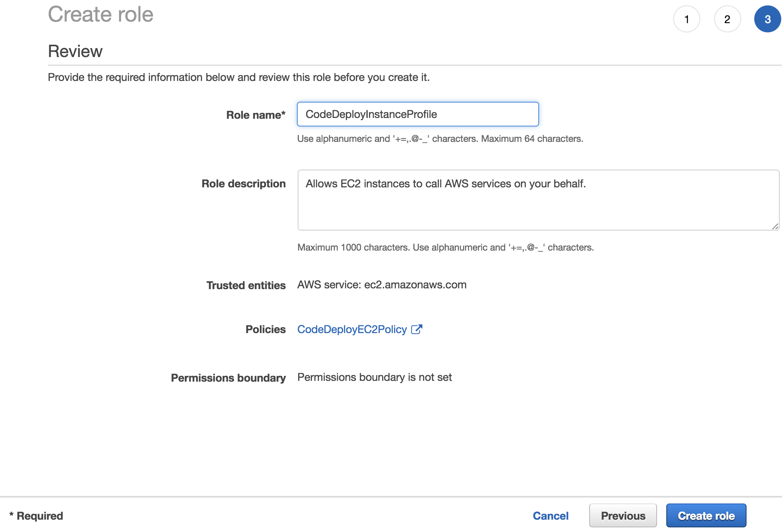Jump to step 2 indicator circle

click(727, 19)
